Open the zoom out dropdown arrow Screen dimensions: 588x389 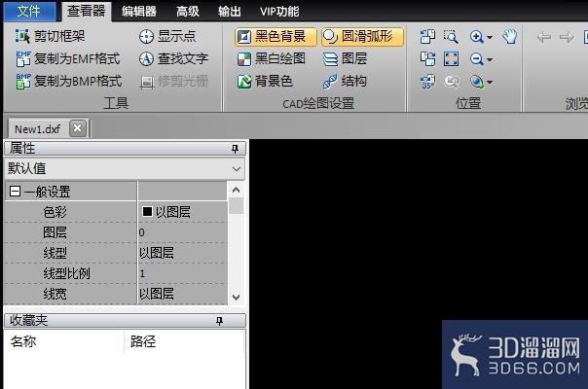[490, 59]
